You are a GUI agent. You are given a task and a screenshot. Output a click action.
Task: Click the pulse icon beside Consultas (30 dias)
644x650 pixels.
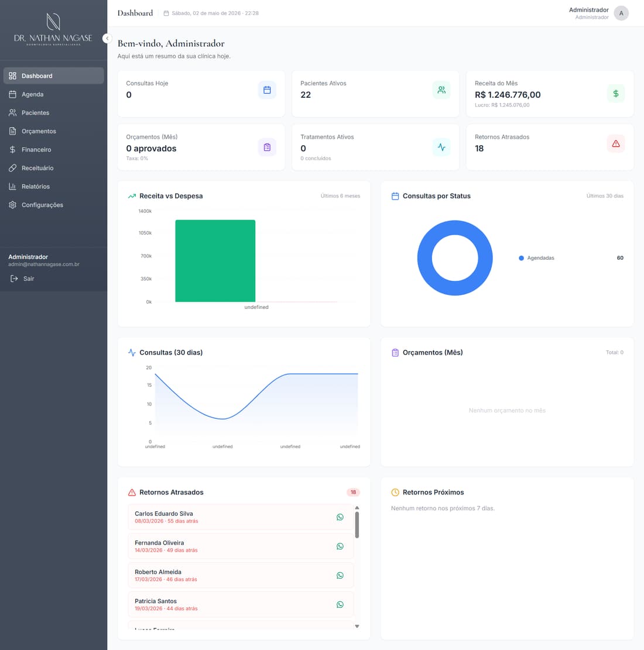[132, 352]
